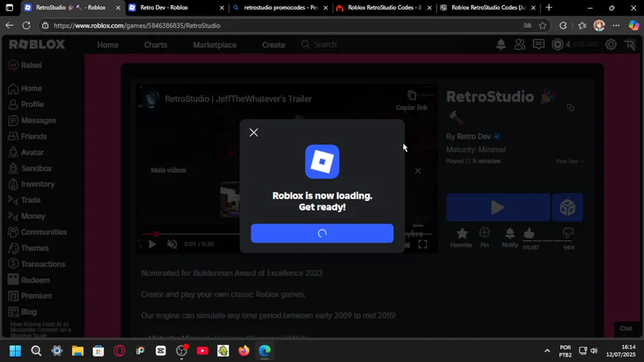Open Create in top navigation
644x362 pixels.
pos(273,45)
